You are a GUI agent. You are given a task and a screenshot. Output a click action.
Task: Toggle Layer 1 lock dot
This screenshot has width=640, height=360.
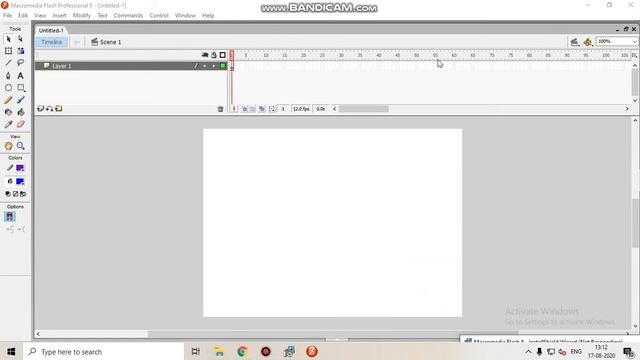click(x=213, y=66)
